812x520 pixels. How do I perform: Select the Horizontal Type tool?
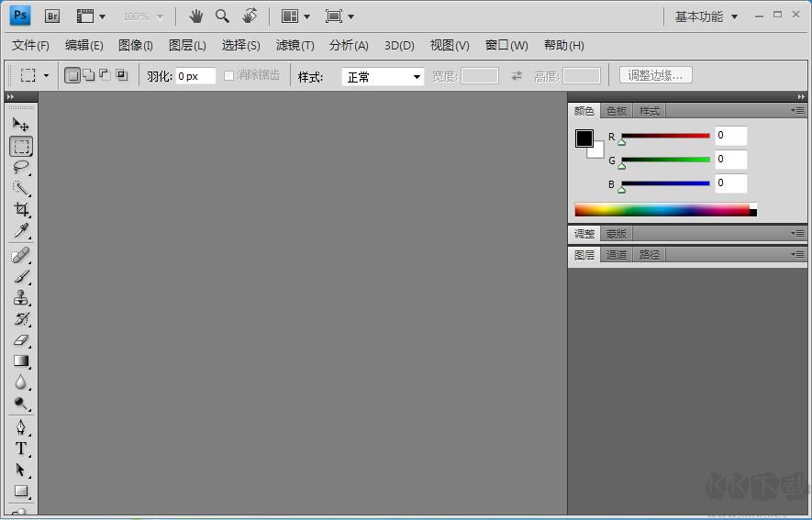coord(20,448)
